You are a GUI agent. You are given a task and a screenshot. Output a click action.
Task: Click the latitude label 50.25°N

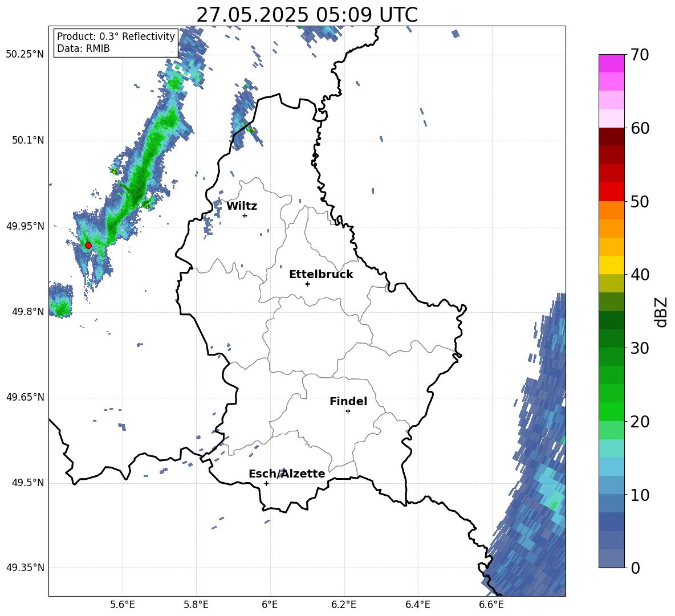pos(25,55)
